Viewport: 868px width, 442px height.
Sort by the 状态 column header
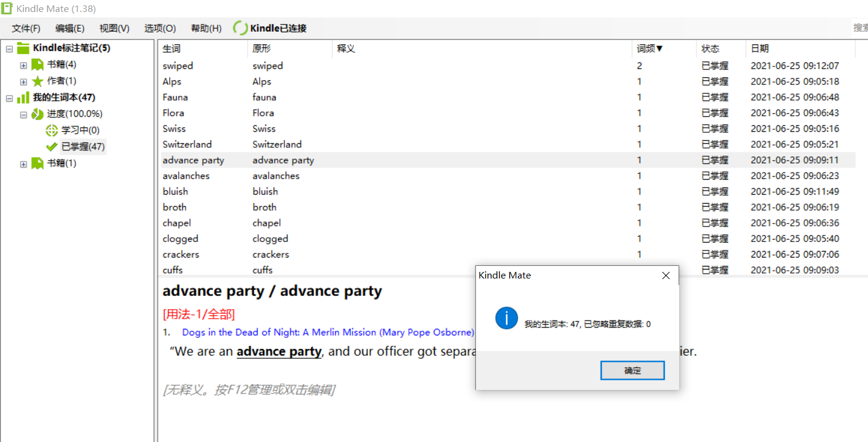(721, 49)
